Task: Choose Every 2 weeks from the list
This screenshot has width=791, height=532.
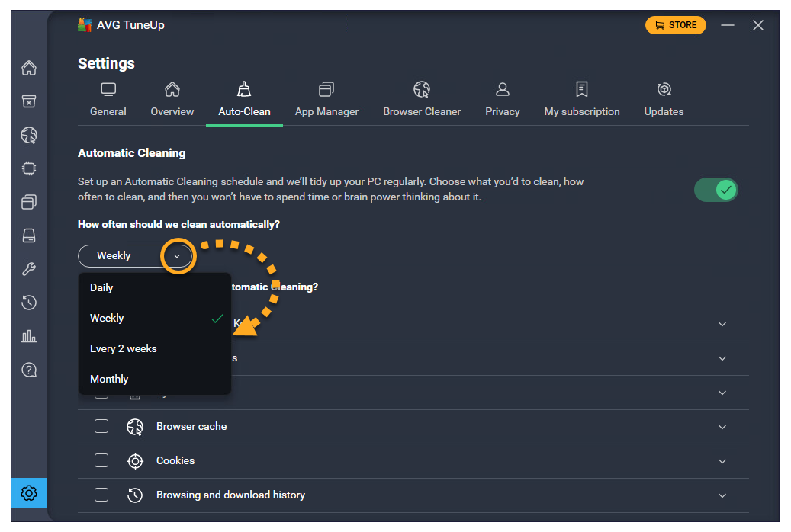Action: click(124, 348)
